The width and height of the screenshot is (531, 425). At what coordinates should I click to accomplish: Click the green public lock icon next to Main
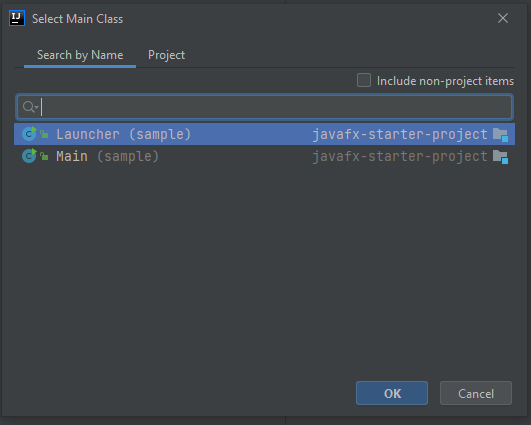point(44,156)
